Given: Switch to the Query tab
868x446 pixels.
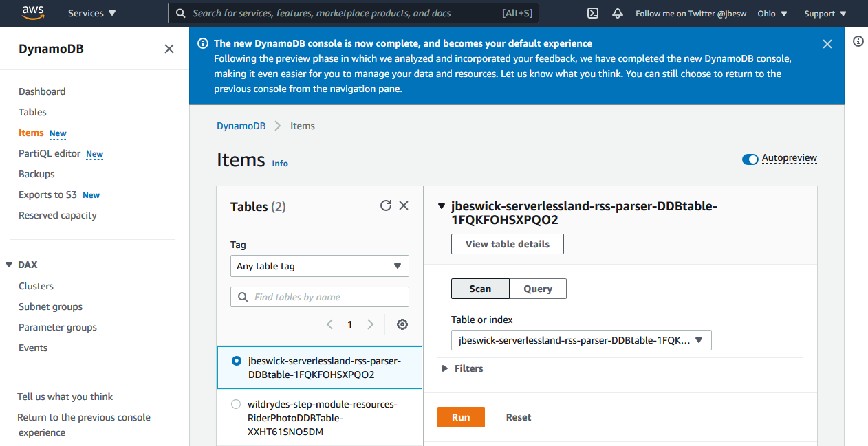Looking at the screenshot, I should point(537,289).
